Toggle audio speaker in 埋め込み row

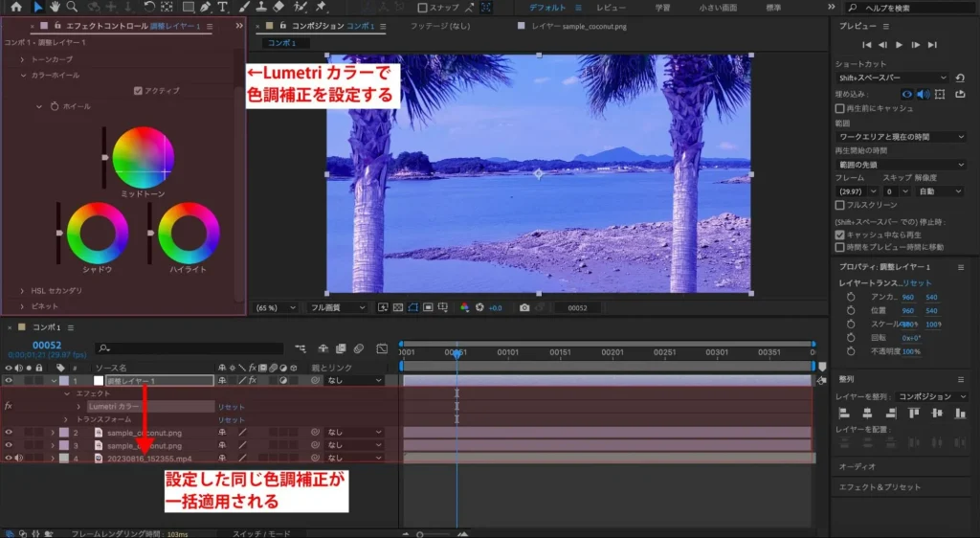[x=924, y=95]
